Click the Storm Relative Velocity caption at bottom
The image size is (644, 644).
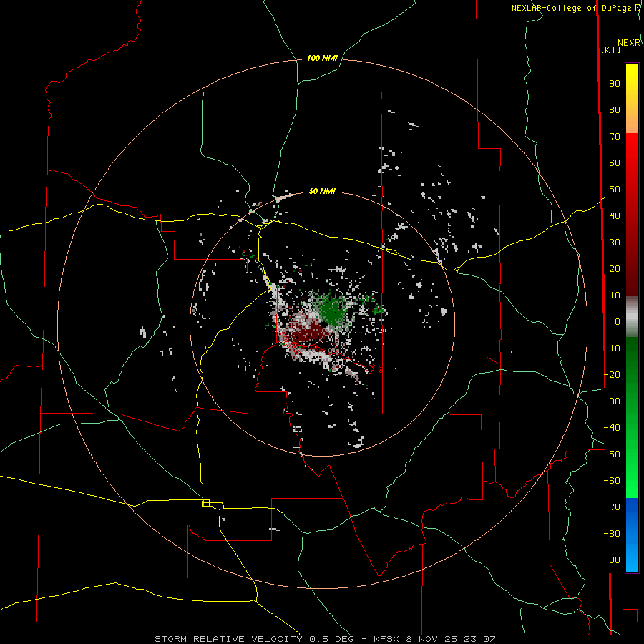tap(325, 639)
